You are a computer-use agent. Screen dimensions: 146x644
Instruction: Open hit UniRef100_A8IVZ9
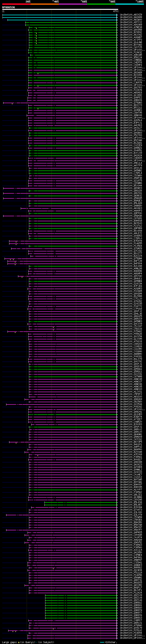pos(131,15)
